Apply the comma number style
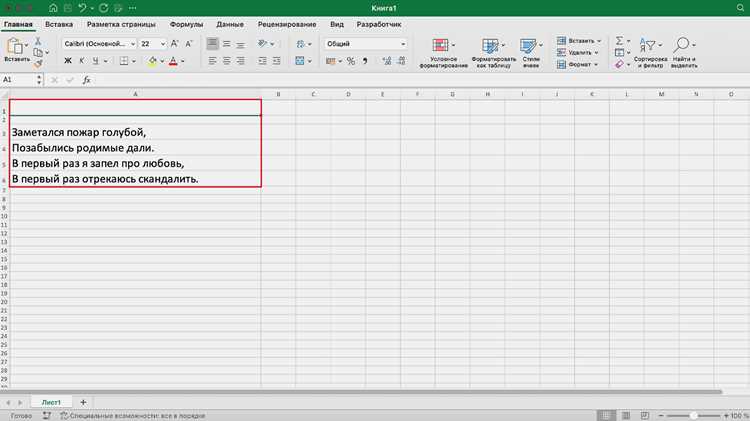The image size is (750, 421). (365, 61)
